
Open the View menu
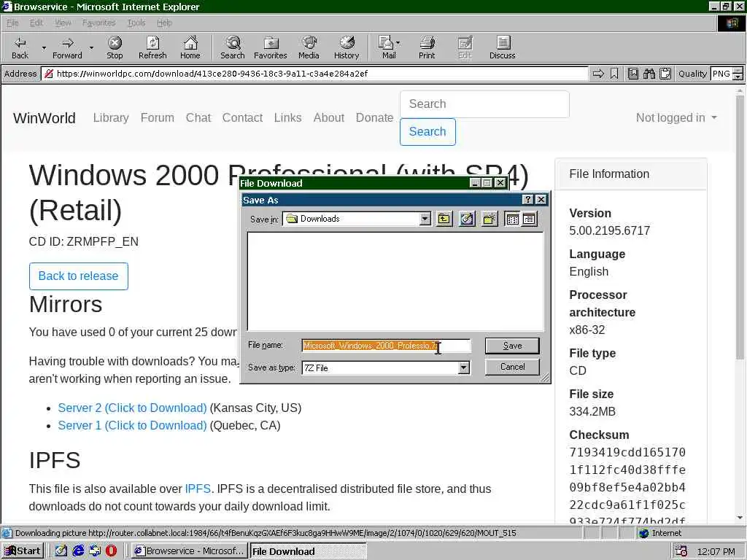[63, 23]
